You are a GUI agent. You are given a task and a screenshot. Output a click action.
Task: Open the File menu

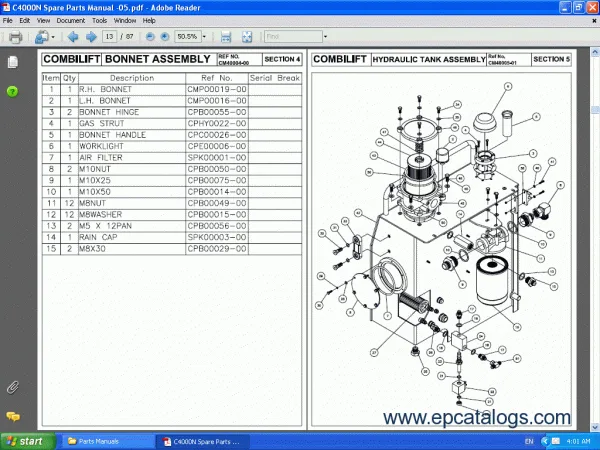coord(8,21)
